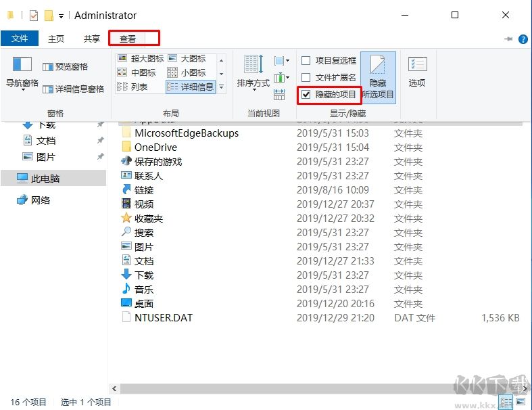Toggle the details pane

coord(73,89)
